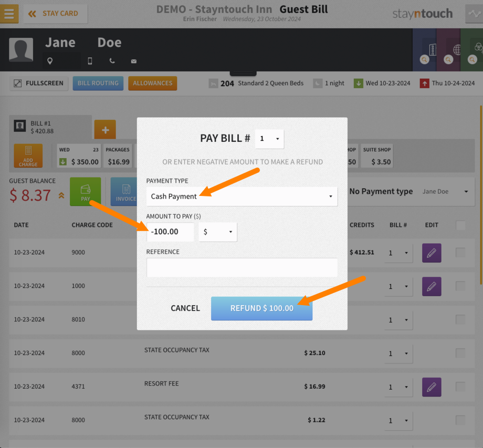Click the 1 night moon icon
Viewport: 483px width, 448px height.
point(318,84)
